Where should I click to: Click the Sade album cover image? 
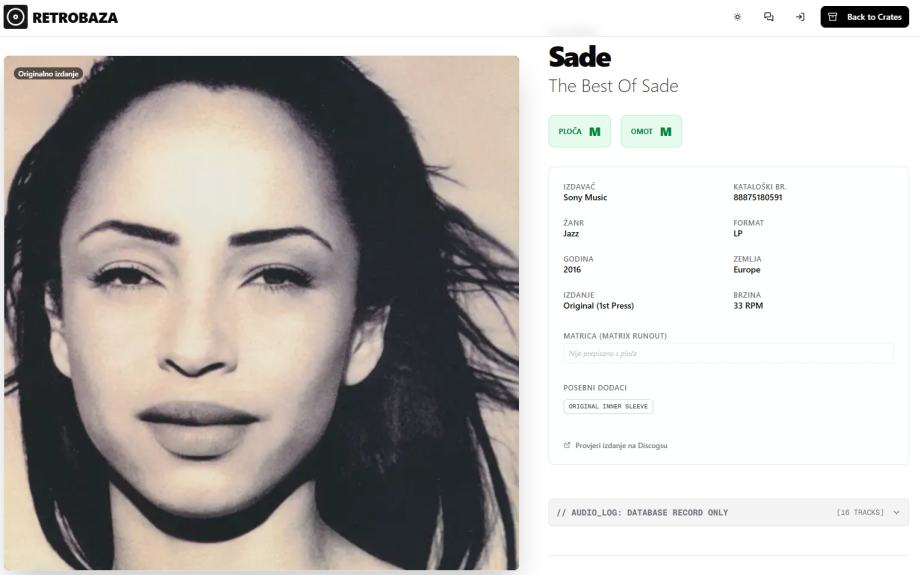(261, 313)
